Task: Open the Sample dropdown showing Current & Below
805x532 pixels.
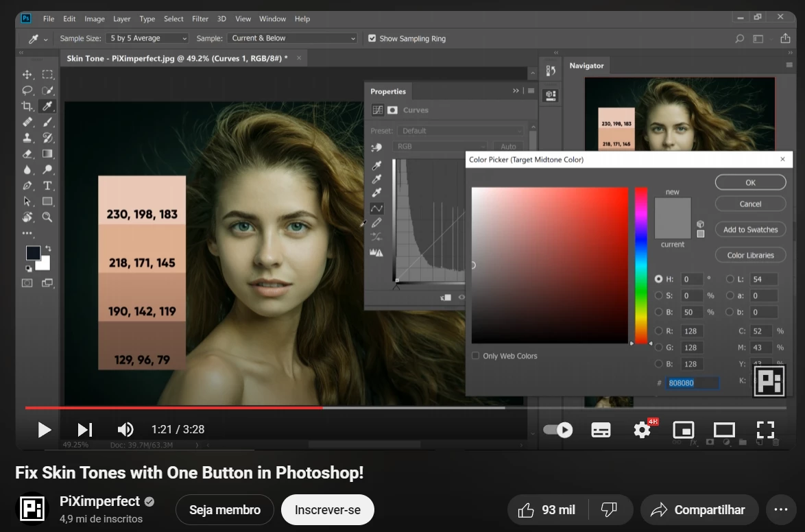Action: pyautogui.click(x=292, y=38)
